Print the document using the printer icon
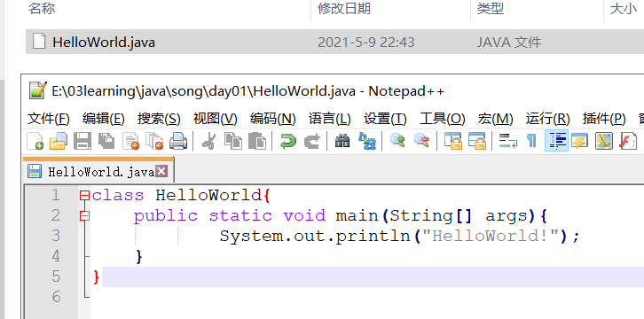 [x=178, y=141]
